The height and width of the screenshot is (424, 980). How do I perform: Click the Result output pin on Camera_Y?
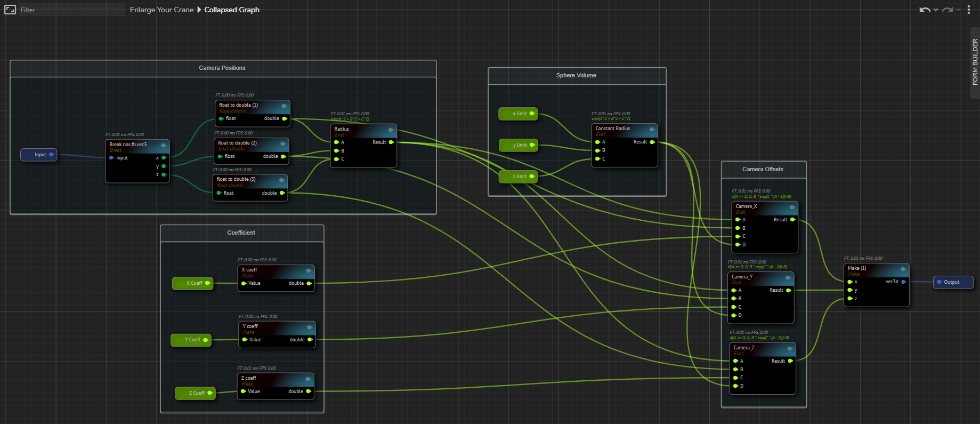(789, 290)
